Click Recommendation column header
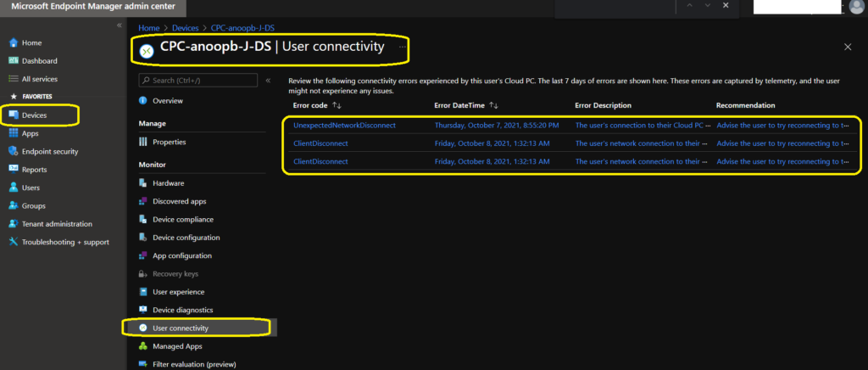The height and width of the screenshot is (370, 868). click(746, 105)
